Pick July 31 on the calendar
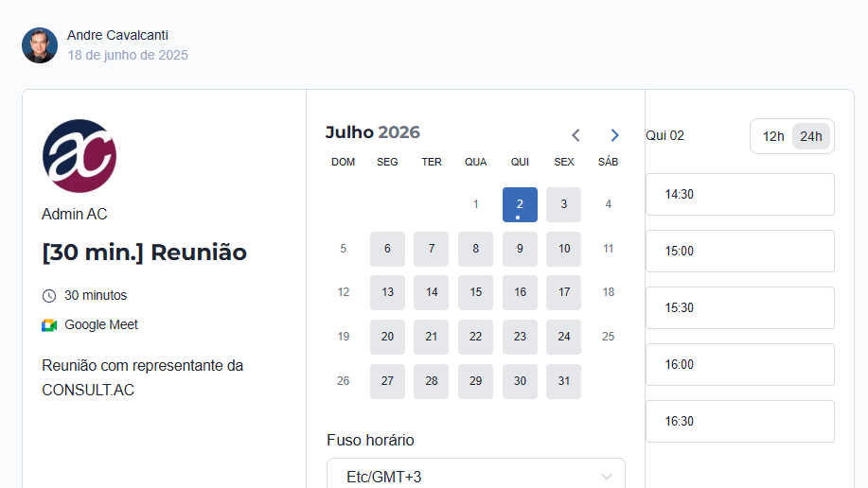The image size is (868, 488). coord(563,381)
